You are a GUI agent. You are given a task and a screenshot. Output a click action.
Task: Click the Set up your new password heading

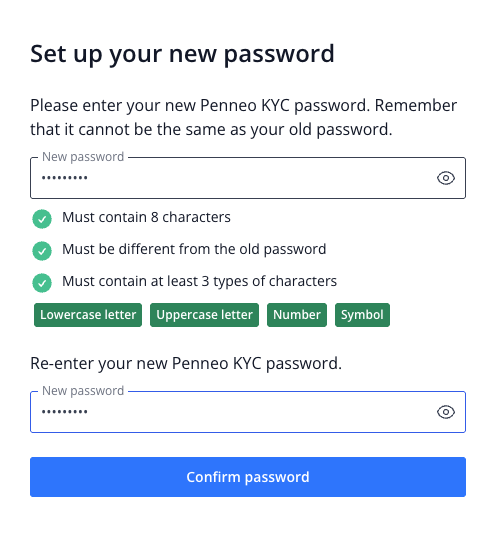182,54
